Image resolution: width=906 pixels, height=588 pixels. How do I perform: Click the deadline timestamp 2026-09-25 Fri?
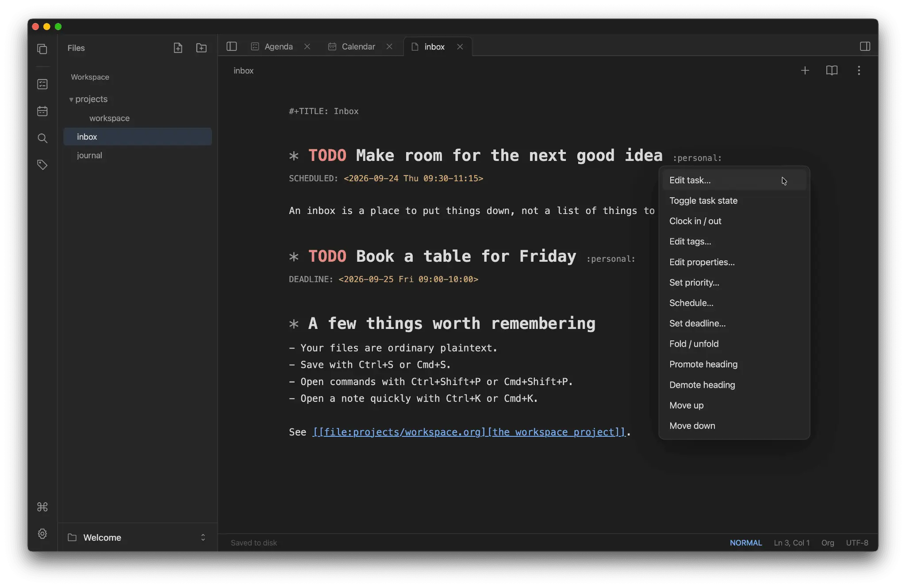coord(408,279)
